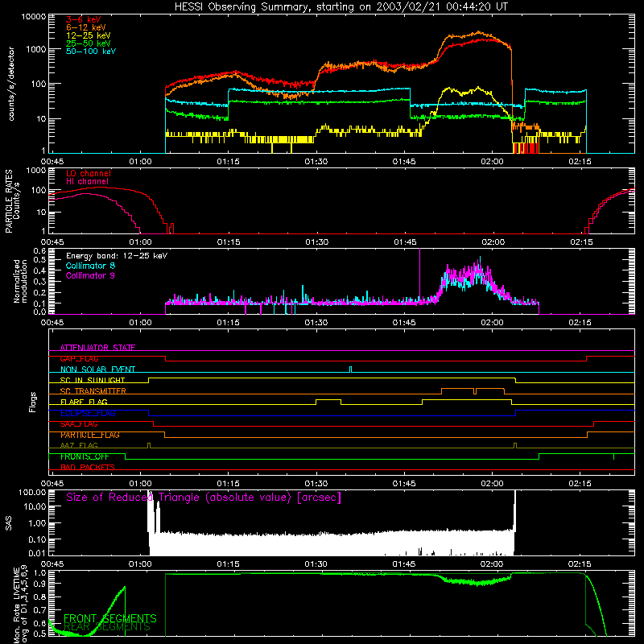Select the yellow 12-25 keV count-rate legend label
This screenshot has width=644, height=644.
(89, 35)
